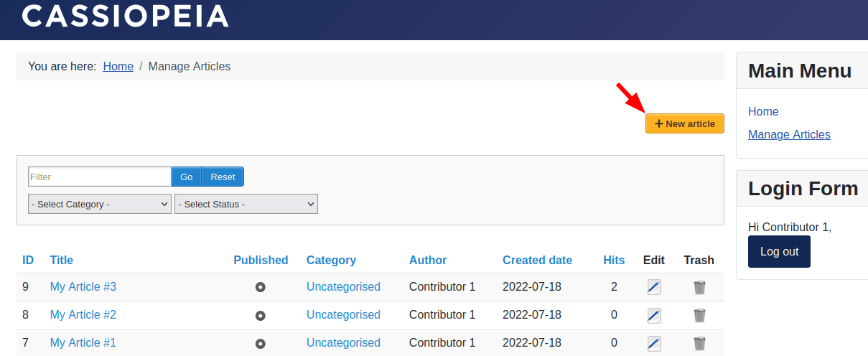
Task: Open the My Article #2 title link
Action: pyautogui.click(x=83, y=314)
